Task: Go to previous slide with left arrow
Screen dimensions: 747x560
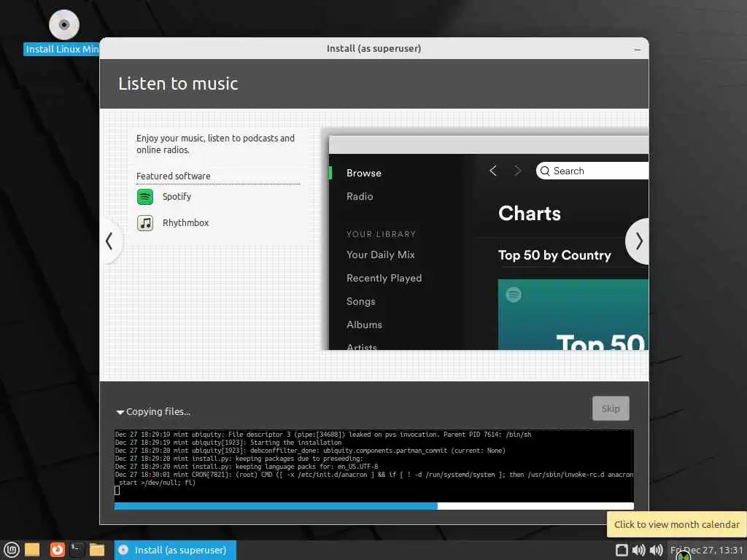Action: pyautogui.click(x=110, y=241)
